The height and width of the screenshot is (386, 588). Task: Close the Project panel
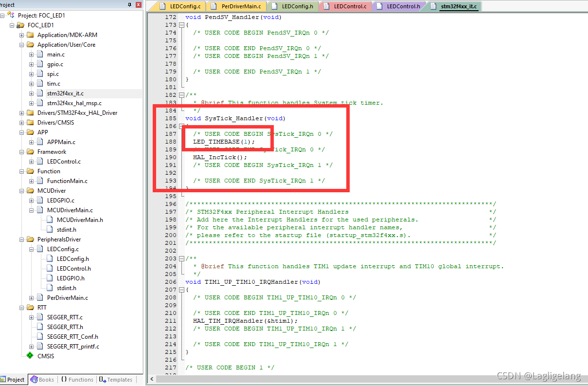[139, 4]
